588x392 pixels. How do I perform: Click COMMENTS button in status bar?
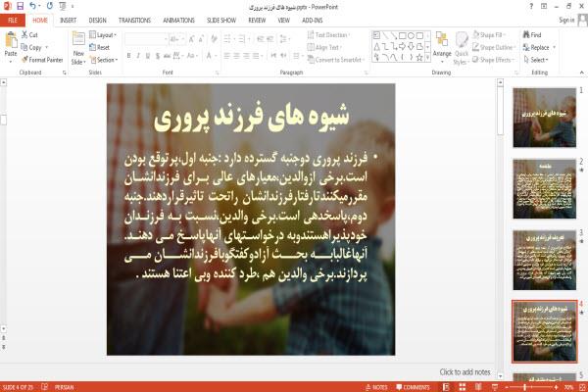point(413,387)
